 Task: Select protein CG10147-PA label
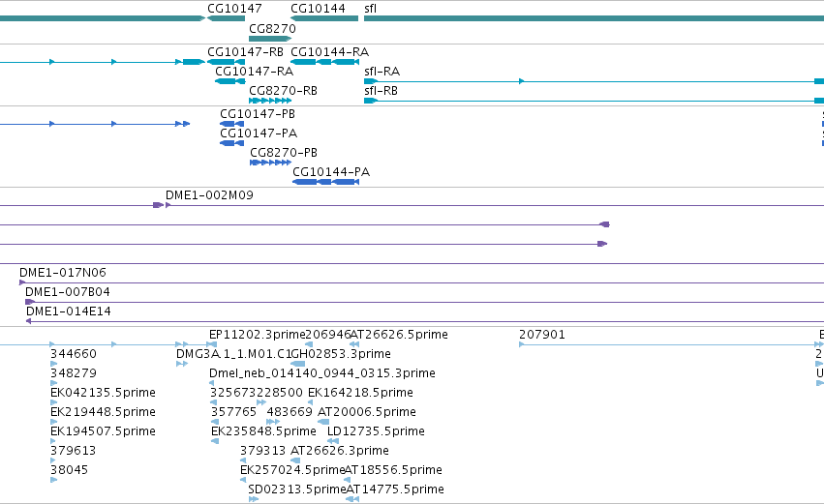tap(259, 133)
